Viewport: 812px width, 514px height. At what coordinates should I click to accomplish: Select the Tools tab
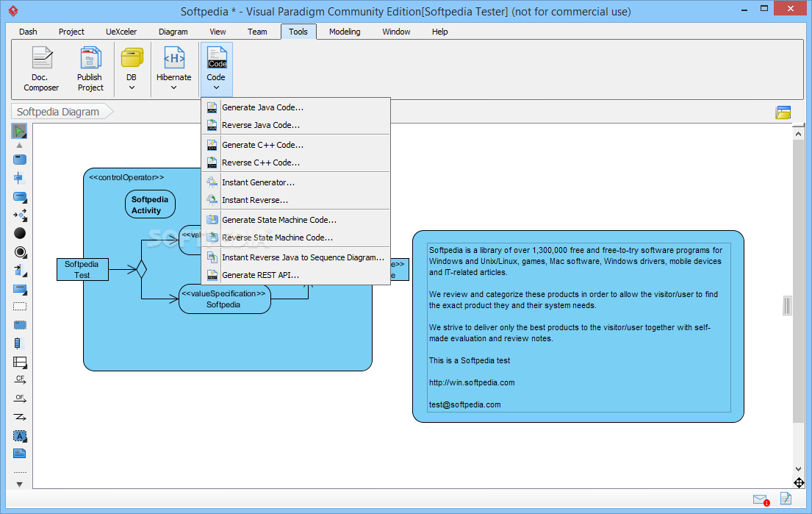tap(298, 32)
